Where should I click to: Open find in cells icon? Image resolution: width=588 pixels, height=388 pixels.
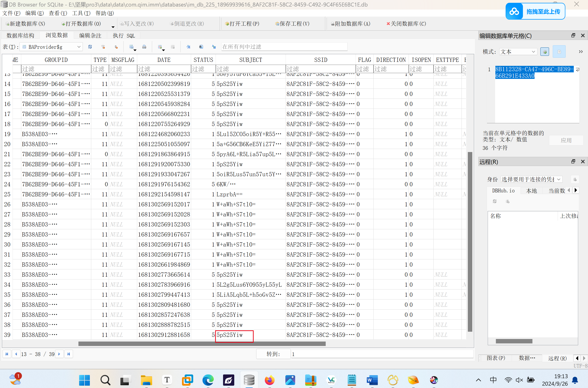(x=201, y=47)
